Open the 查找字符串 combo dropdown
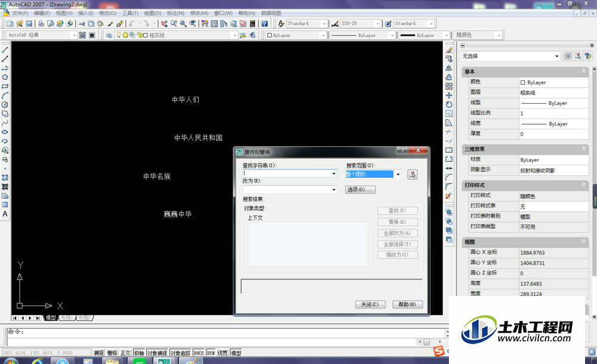 coord(334,174)
